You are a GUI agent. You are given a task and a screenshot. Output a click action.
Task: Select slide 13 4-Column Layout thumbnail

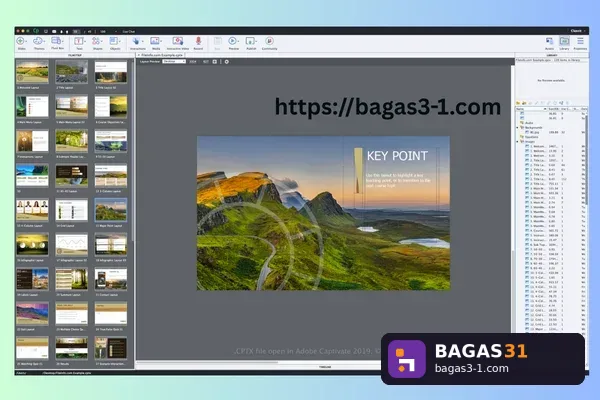point(33,210)
